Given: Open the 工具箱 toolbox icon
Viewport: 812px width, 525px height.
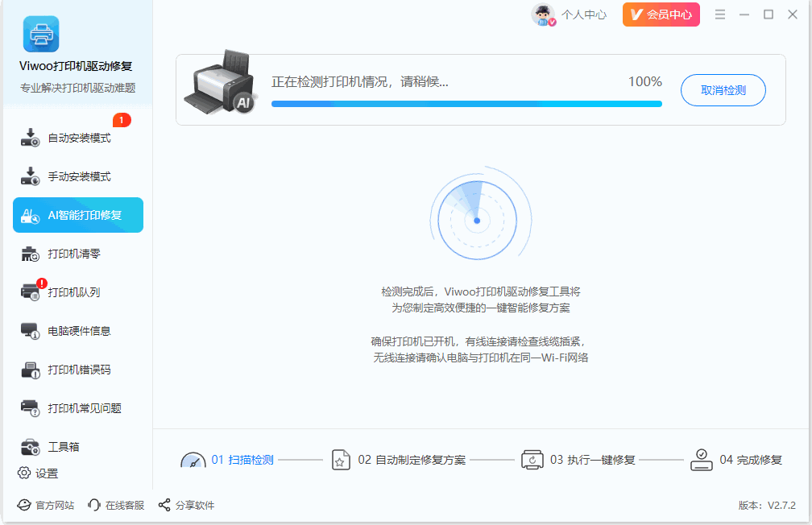Looking at the screenshot, I should click(30, 447).
